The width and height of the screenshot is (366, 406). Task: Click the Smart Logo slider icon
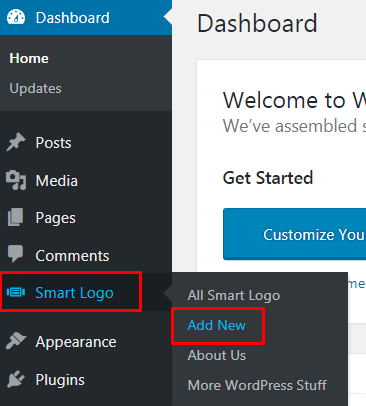coord(16,292)
